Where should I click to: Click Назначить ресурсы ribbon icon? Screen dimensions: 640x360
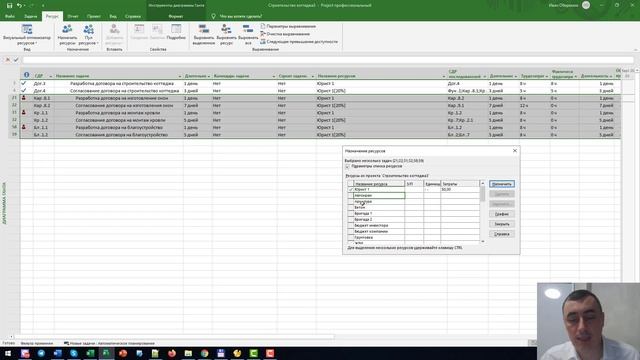[x=67, y=34]
